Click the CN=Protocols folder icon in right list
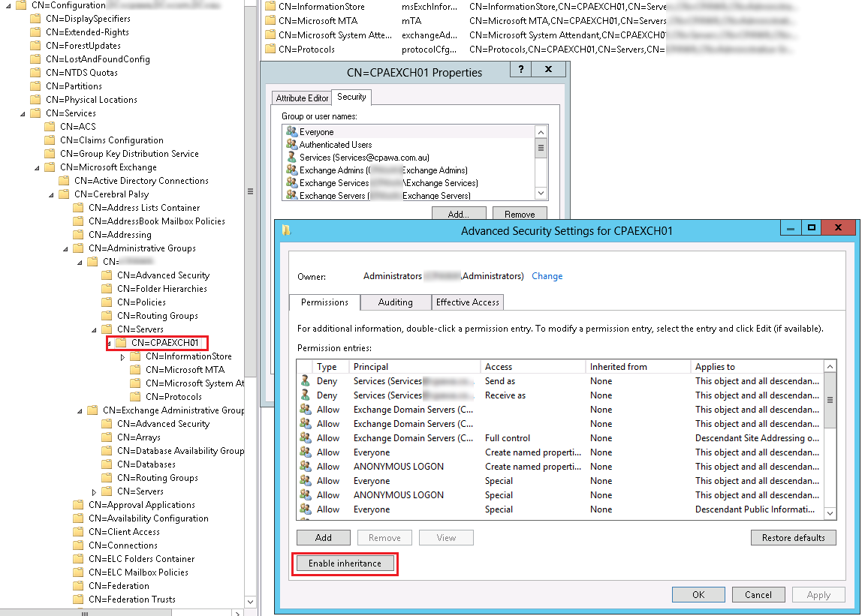Screen dimensions: 865x616 click(270, 49)
